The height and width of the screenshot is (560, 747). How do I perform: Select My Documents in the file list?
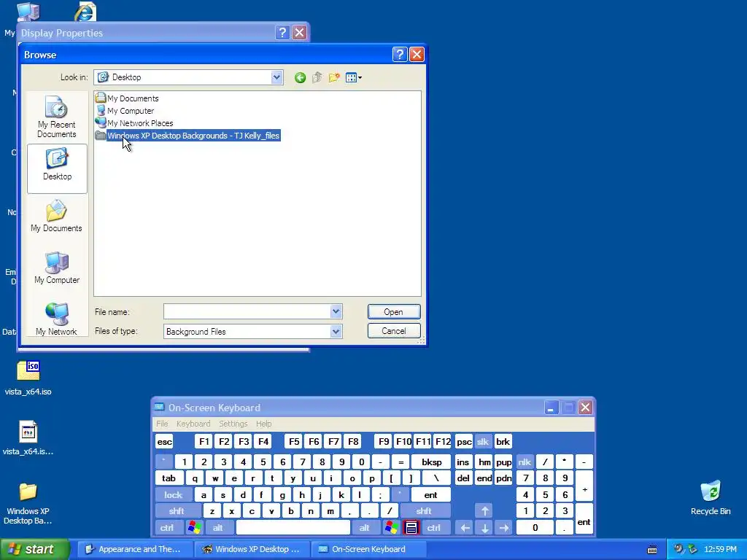point(127,98)
